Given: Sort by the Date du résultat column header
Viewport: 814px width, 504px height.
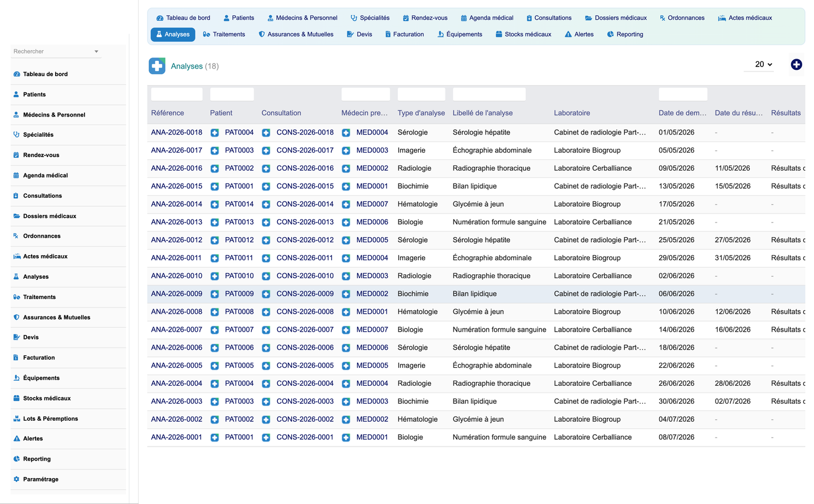Looking at the screenshot, I should tap(739, 113).
